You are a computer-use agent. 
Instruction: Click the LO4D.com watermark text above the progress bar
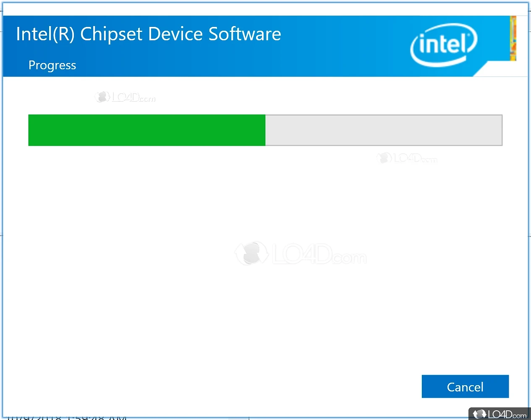[x=134, y=98]
